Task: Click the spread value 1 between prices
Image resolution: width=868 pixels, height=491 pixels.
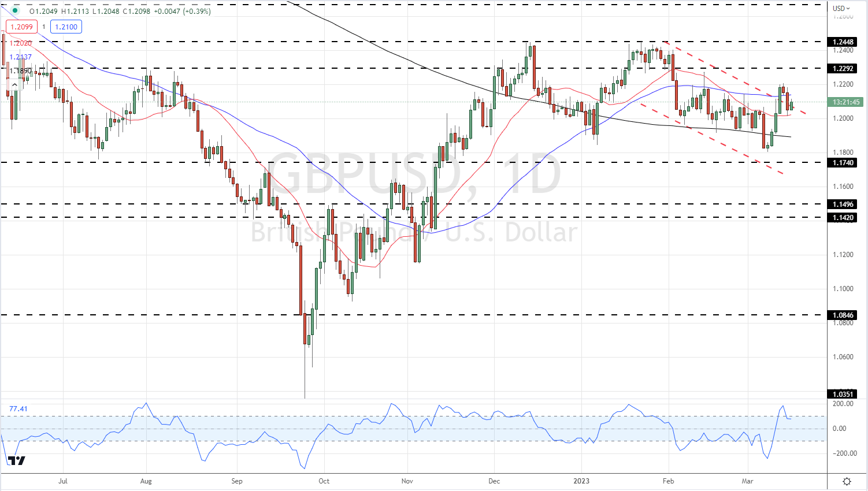Action: (44, 27)
